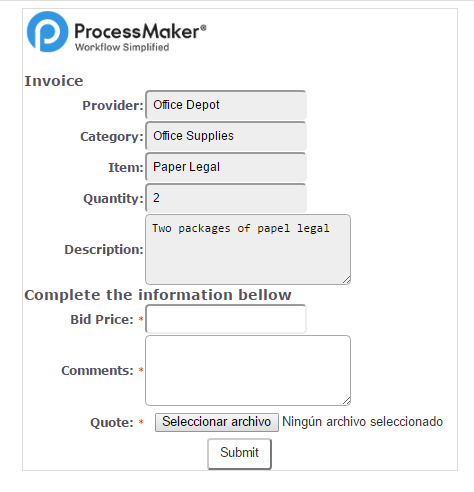
Task: Click the Description textarea resize handle
Action: pos(347,280)
